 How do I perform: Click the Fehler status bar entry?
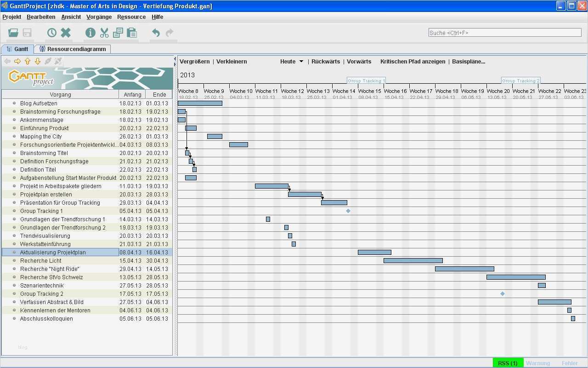point(570,363)
